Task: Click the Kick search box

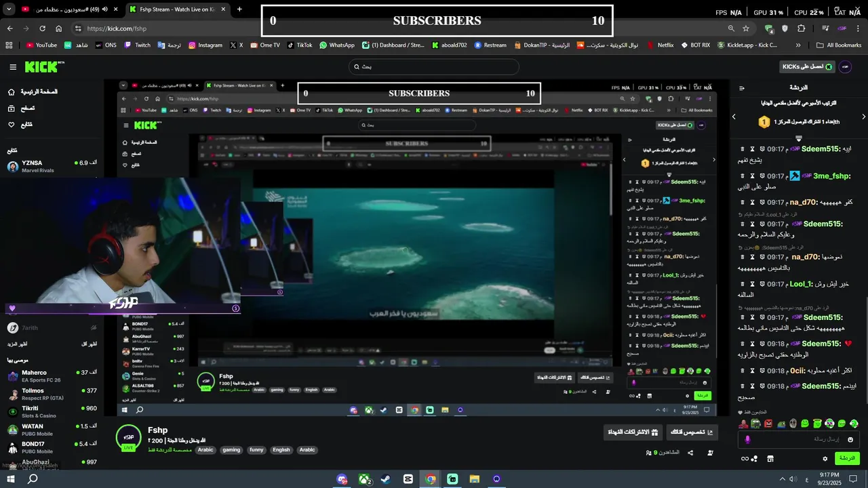Action: pos(434,66)
